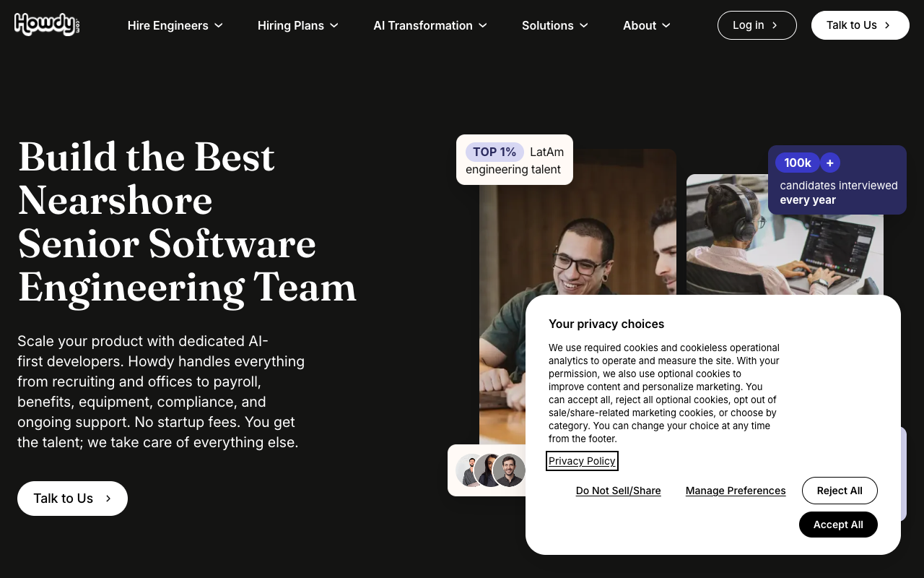The image size is (924, 578).
Task: Click the header Talk to Us button
Action: (860, 25)
